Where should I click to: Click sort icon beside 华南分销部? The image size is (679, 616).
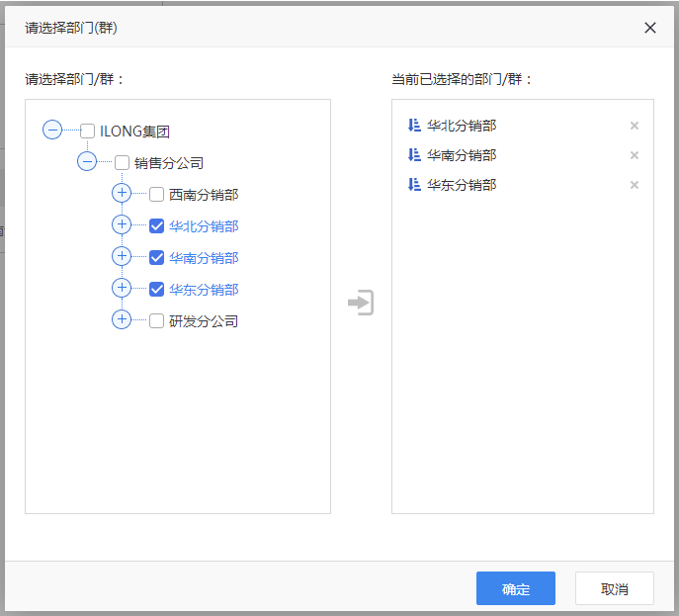coord(414,154)
